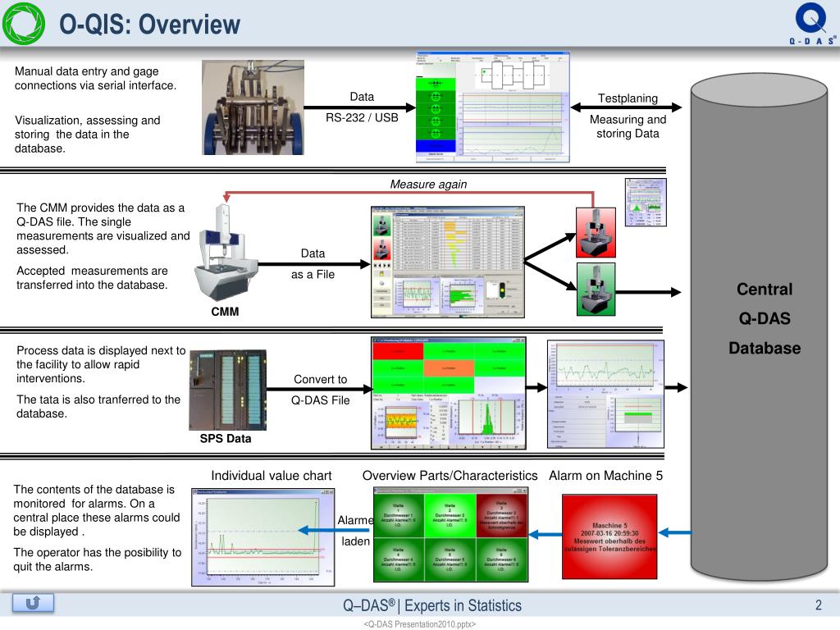Click the Durchmesser 6 tile in overview
The image size is (840, 630).
click(x=502, y=559)
